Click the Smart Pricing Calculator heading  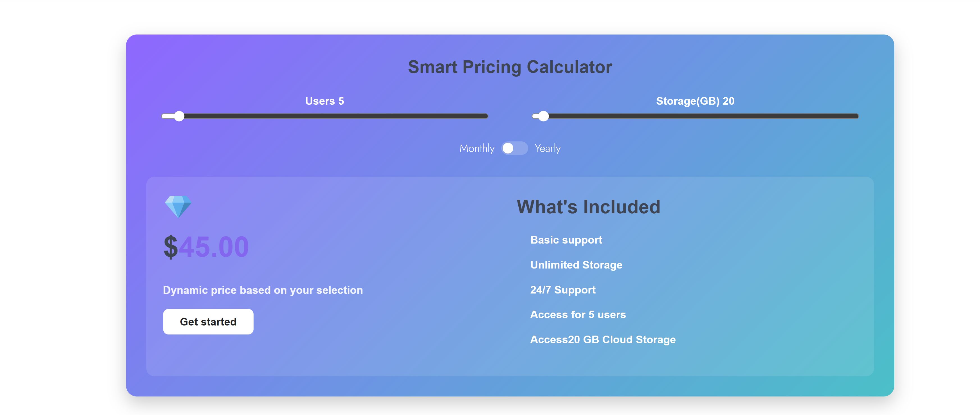tap(510, 67)
